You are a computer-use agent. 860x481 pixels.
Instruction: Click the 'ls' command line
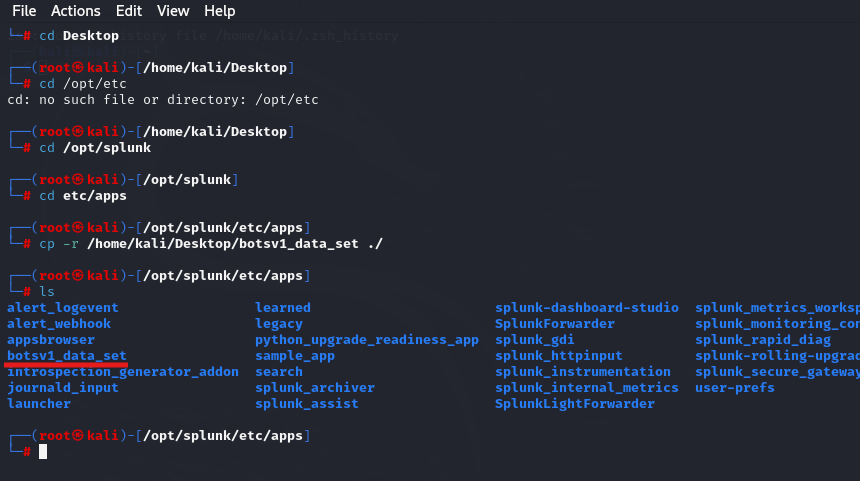point(47,292)
